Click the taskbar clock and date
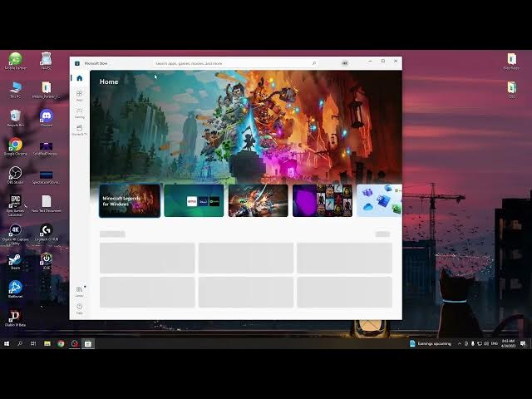The image size is (532, 399). 508,343
